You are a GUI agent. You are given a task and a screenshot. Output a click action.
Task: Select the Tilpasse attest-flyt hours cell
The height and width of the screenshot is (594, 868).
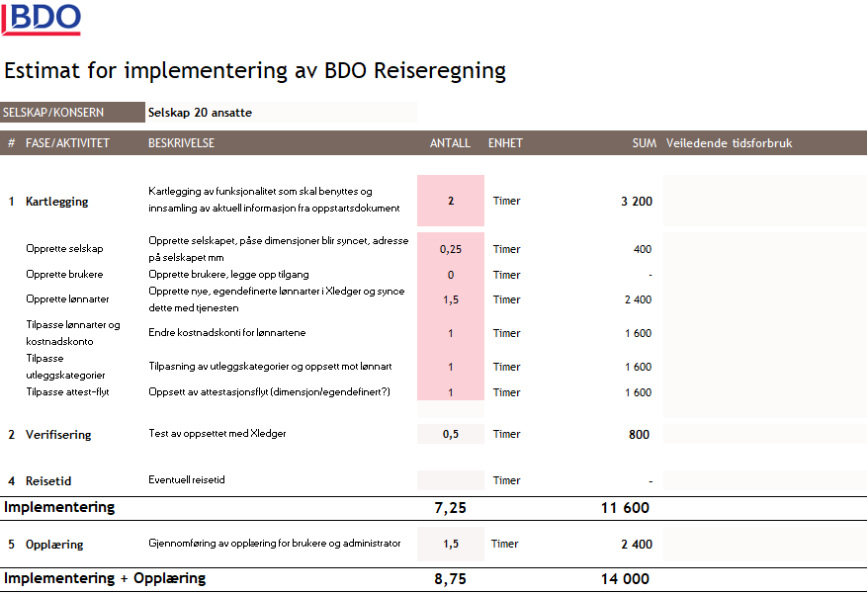451,392
